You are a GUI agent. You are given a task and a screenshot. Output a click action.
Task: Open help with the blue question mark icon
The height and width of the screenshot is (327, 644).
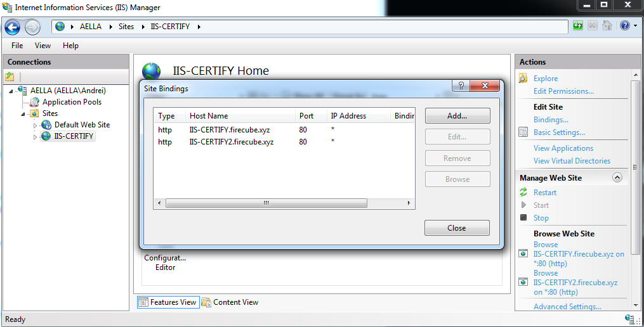(x=625, y=26)
